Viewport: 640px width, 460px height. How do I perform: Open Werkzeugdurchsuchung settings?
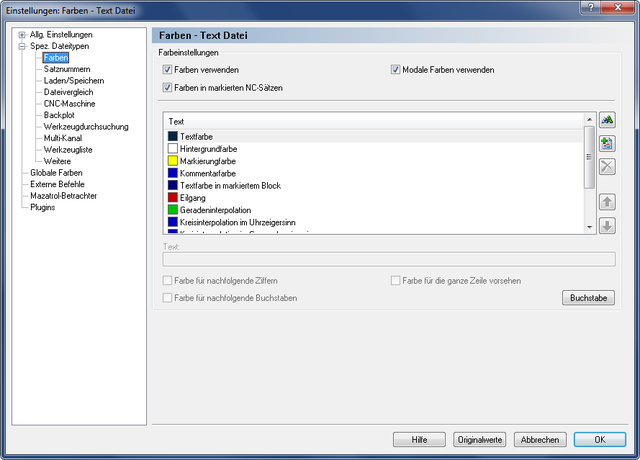click(86, 127)
